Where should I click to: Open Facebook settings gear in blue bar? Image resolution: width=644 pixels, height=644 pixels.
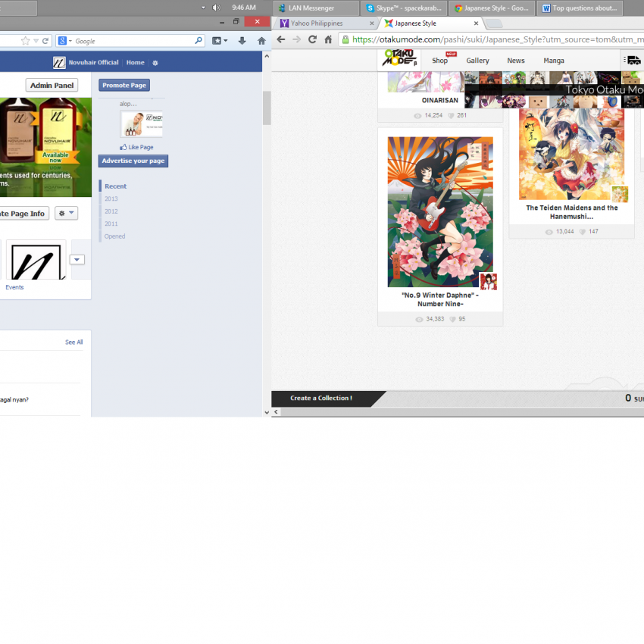point(155,63)
